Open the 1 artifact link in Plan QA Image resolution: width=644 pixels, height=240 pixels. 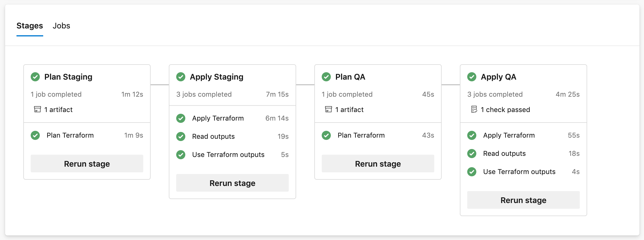pyautogui.click(x=349, y=110)
